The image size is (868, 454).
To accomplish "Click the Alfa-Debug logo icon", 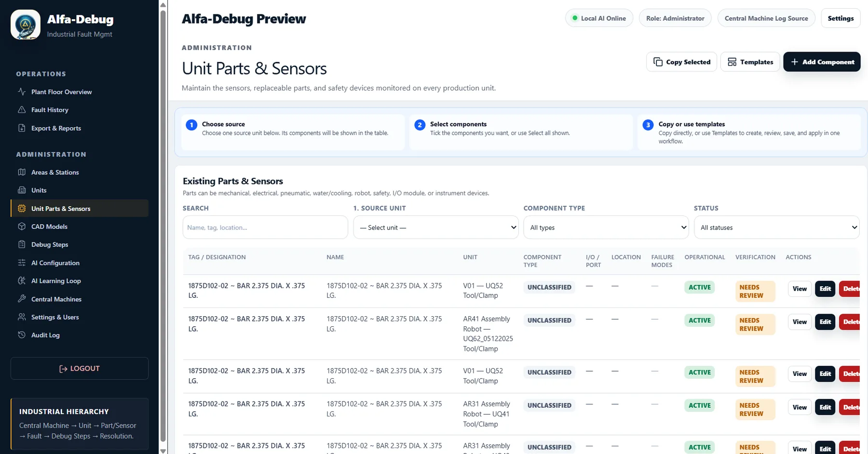I will (x=26, y=25).
